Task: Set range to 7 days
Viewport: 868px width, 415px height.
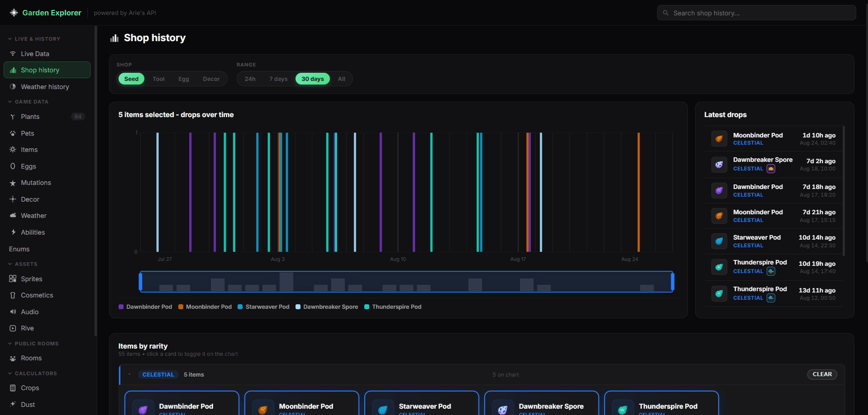Action: [278, 79]
